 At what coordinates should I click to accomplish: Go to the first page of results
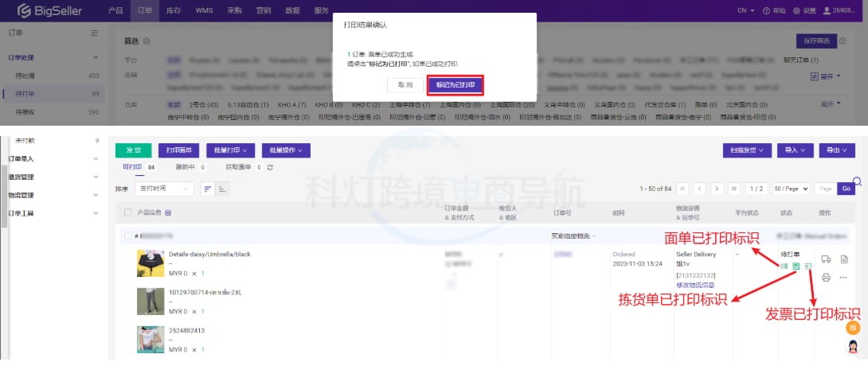683,189
